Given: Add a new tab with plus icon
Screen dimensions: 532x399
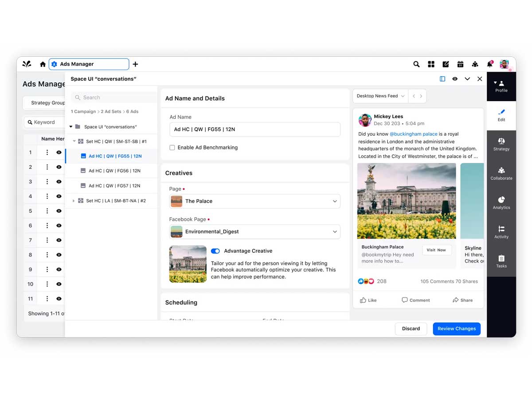Looking at the screenshot, I should (135, 64).
